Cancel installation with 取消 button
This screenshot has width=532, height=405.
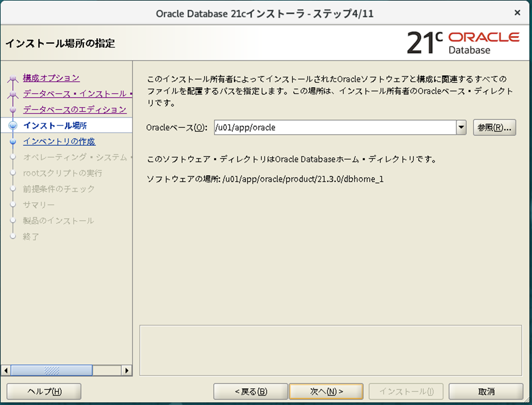click(486, 391)
